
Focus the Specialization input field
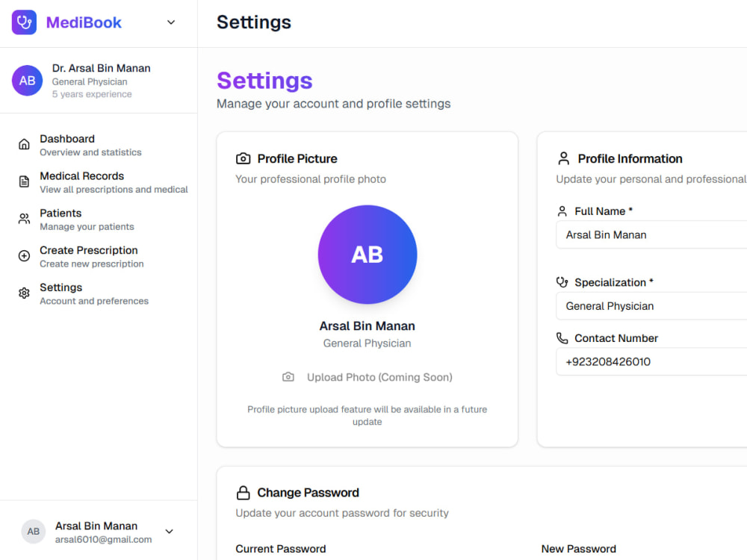tap(651, 306)
